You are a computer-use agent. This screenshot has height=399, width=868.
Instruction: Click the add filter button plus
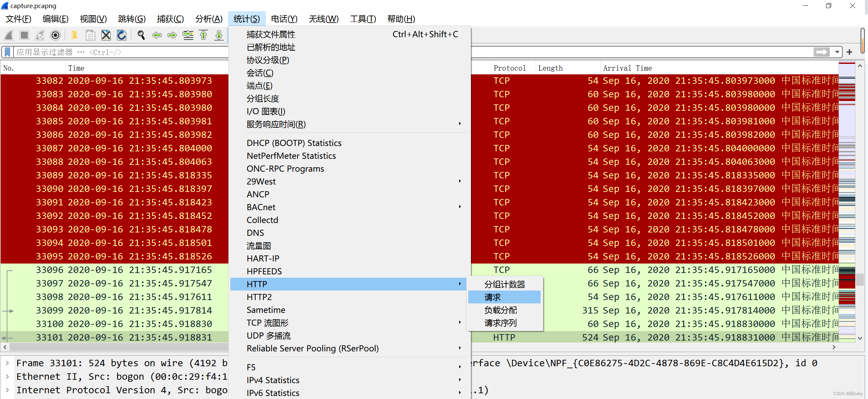pyautogui.click(x=849, y=52)
